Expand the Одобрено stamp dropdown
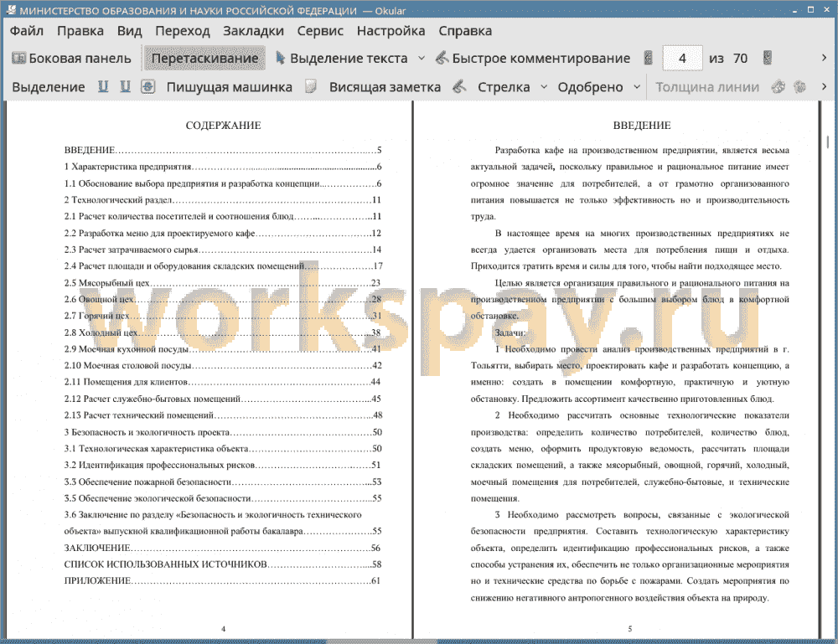 click(x=637, y=87)
